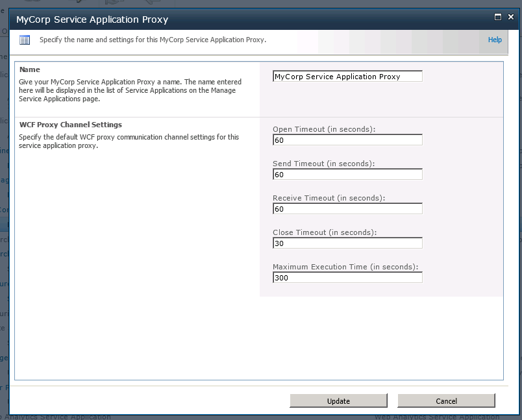522x420 pixels.
Task: Open the Help link
Action: pyautogui.click(x=495, y=40)
